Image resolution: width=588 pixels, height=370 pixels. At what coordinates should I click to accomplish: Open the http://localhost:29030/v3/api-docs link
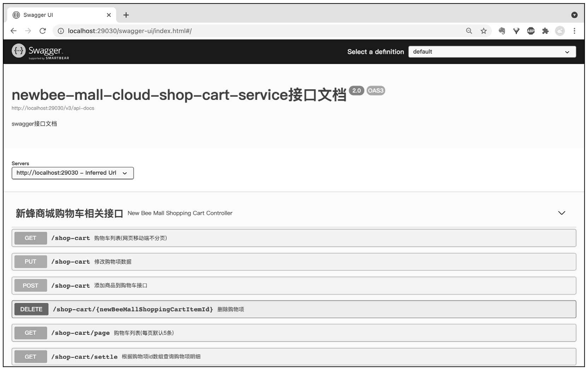coord(53,108)
